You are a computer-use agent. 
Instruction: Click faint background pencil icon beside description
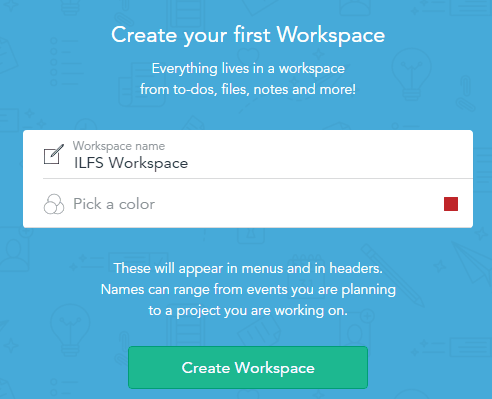point(393,275)
